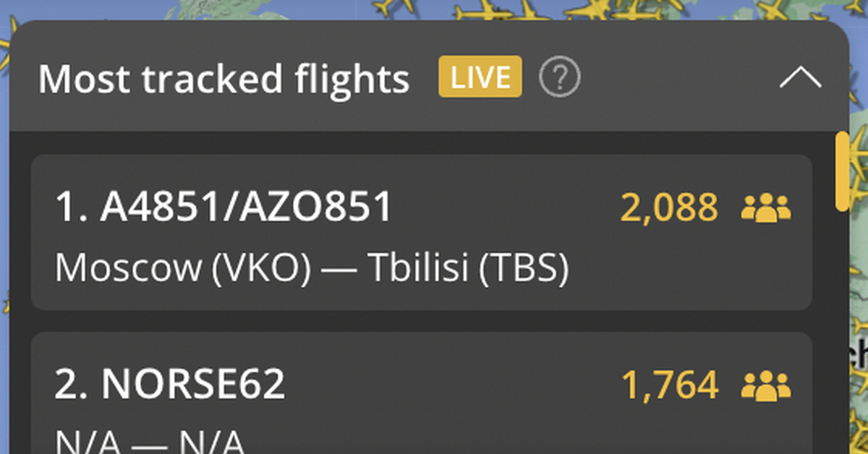The width and height of the screenshot is (868, 454).
Task: Open the help question mark icon
Action: pos(560,77)
